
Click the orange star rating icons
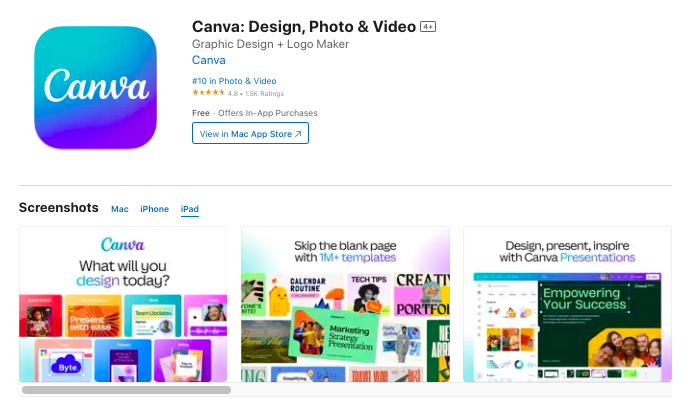click(x=208, y=93)
